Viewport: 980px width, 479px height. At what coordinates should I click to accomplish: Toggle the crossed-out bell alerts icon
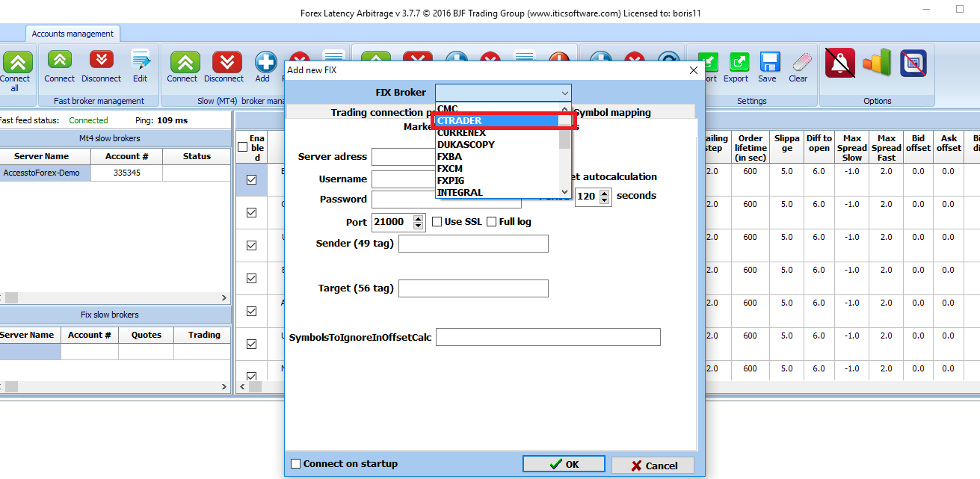pyautogui.click(x=840, y=63)
